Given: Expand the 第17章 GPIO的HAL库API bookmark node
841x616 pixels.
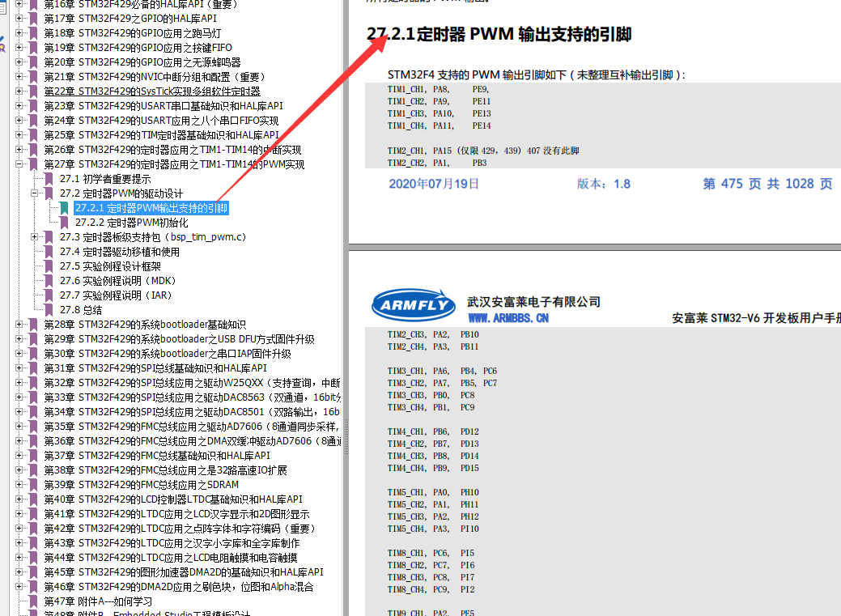Looking at the screenshot, I should pyautogui.click(x=19, y=19).
